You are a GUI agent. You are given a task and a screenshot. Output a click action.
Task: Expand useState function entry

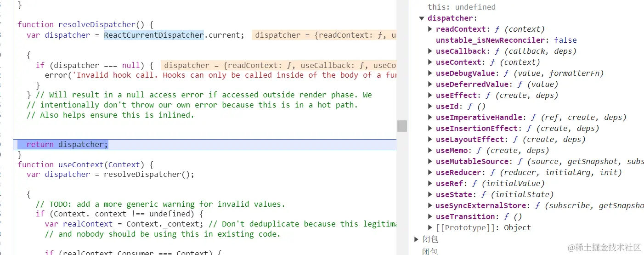430,194
